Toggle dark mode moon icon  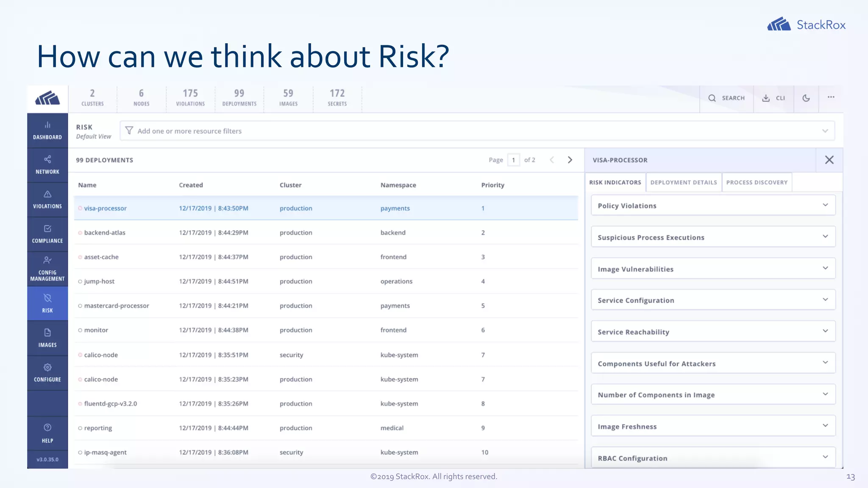[806, 98]
